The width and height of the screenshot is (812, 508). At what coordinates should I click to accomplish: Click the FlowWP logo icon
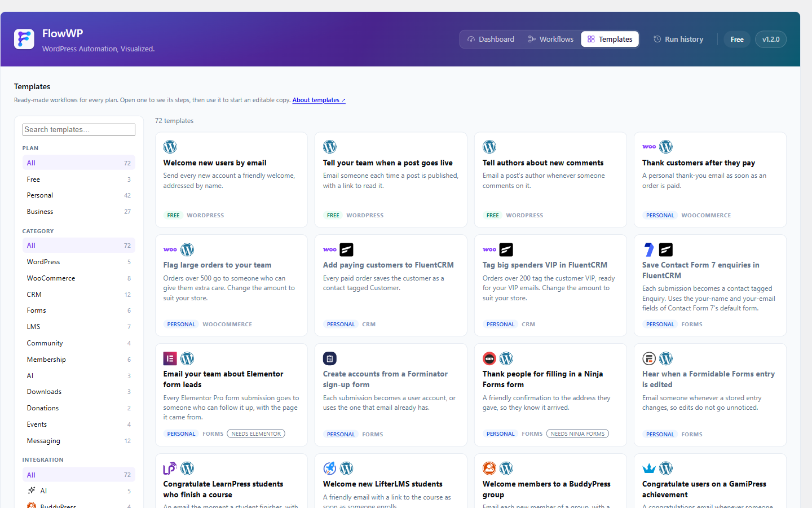click(x=24, y=39)
